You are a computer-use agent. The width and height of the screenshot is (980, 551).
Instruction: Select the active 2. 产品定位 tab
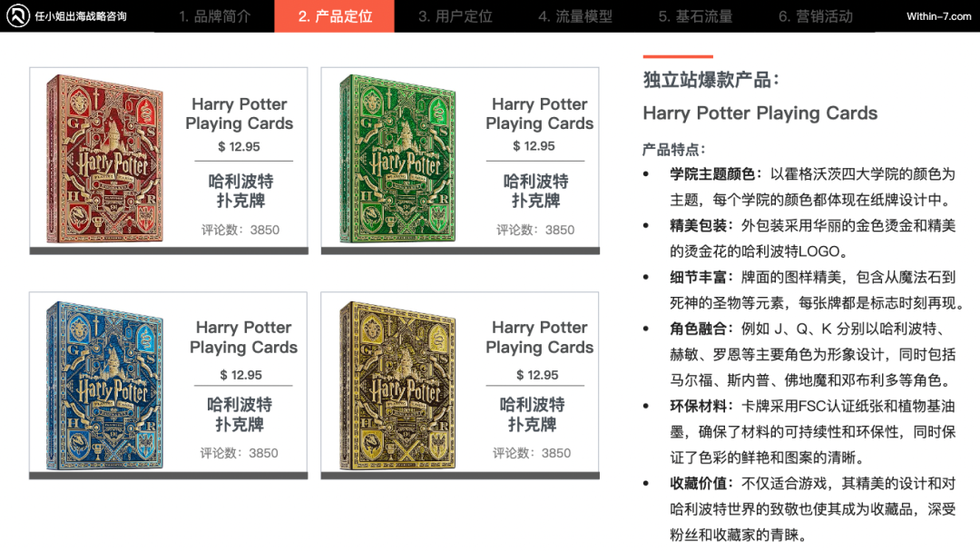click(x=334, y=16)
